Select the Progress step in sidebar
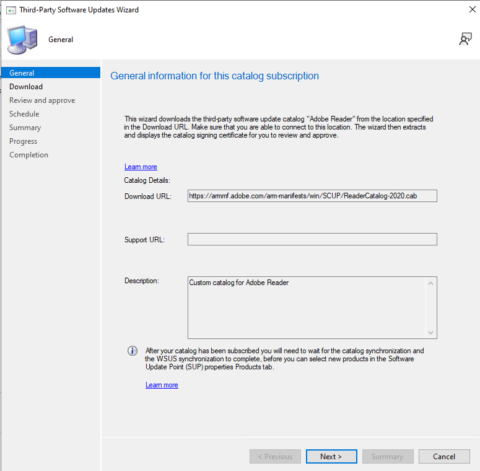This screenshot has height=471, width=480. point(23,141)
